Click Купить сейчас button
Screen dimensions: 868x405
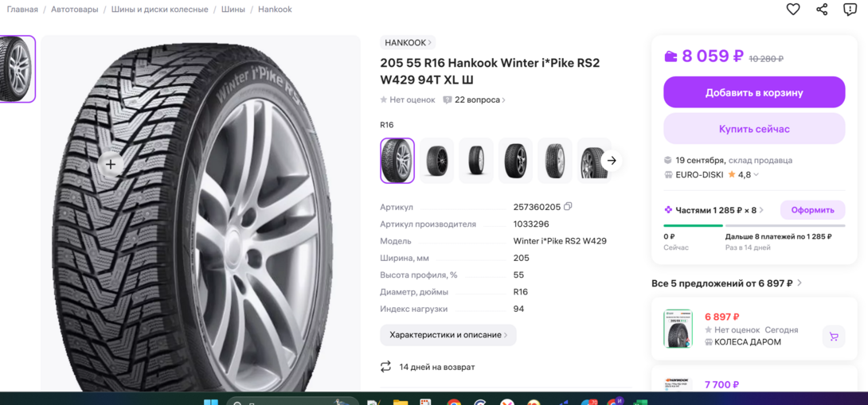pyautogui.click(x=754, y=129)
